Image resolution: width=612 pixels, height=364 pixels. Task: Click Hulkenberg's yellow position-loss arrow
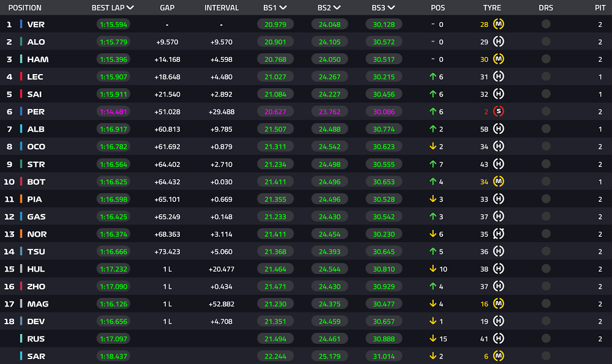(x=433, y=269)
